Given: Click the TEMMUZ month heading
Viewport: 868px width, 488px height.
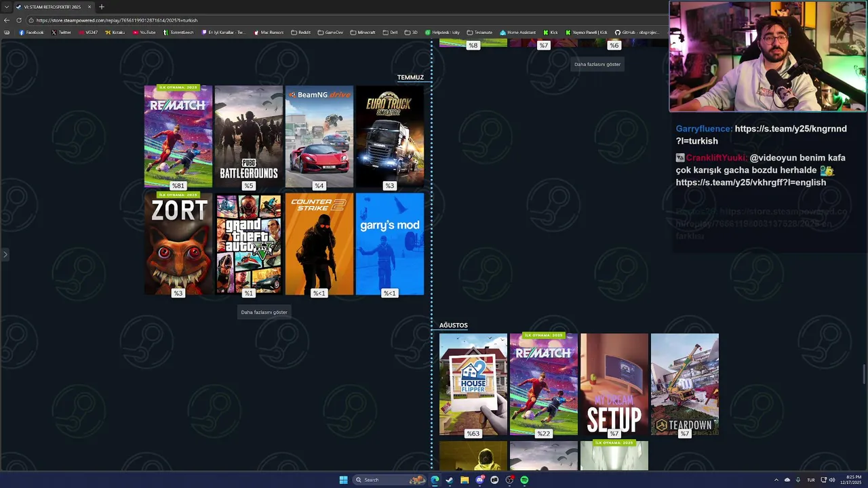Looking at the screenshot, I should click(410, 77).
